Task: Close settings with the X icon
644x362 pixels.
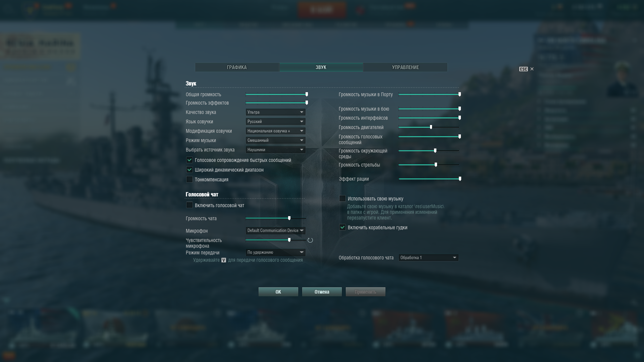Action: pyautogui.click(x=532, y=69)
